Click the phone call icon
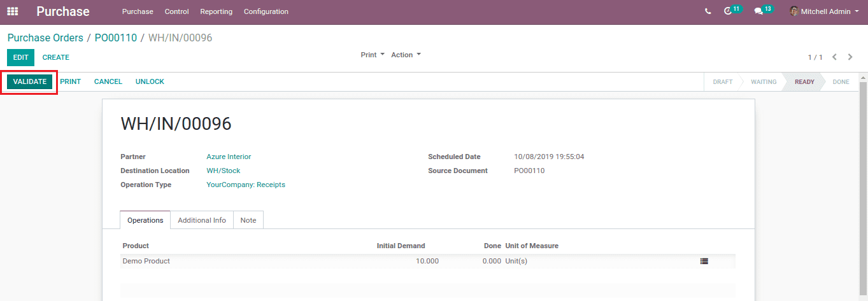The image size is (868, 301). click(x=708, y=11)
